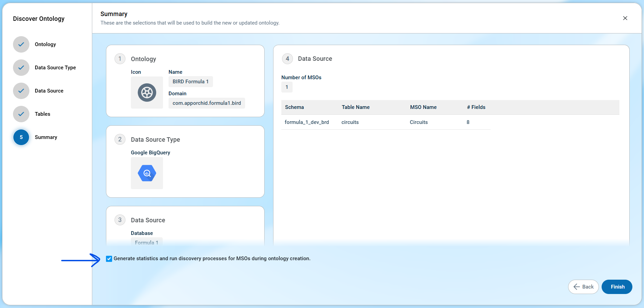Jump to the Data Source Type step
The width and height of the screenshot is (644, 308).
coord(55,68)
